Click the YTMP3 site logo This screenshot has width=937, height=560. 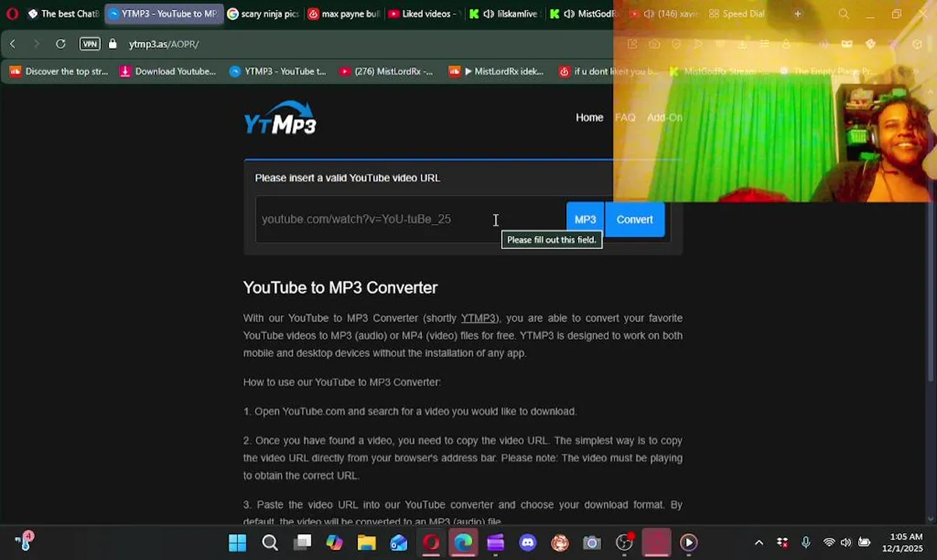(x=280, y=118)
